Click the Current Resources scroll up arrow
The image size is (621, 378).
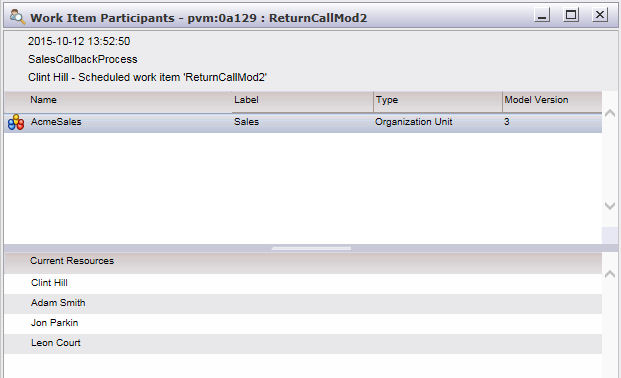tap(610, 274)
